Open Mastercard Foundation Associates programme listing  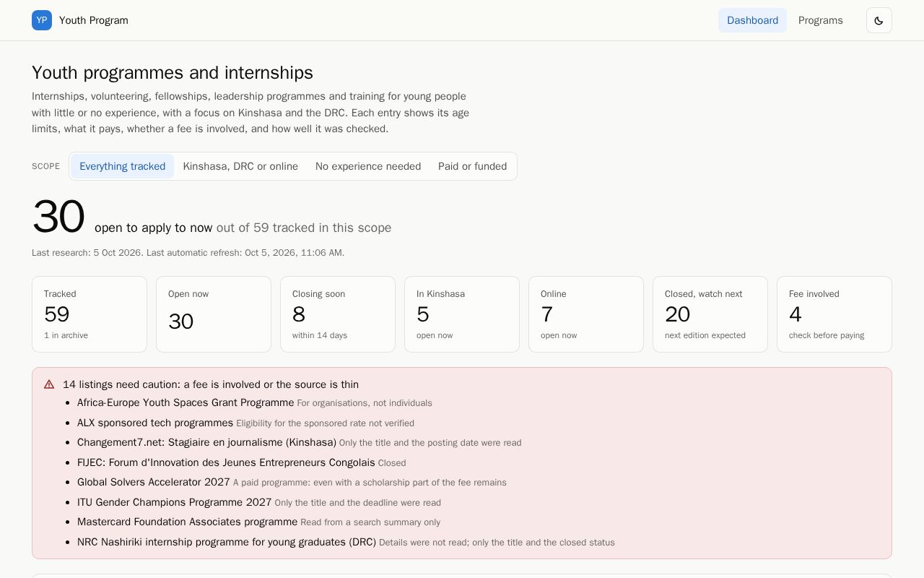coord(187,522)
